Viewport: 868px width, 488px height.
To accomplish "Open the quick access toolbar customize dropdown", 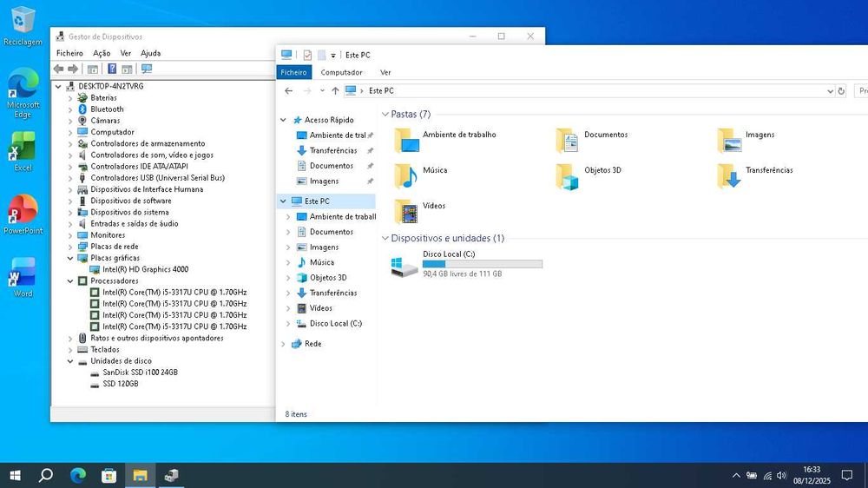I will [333, 56].
